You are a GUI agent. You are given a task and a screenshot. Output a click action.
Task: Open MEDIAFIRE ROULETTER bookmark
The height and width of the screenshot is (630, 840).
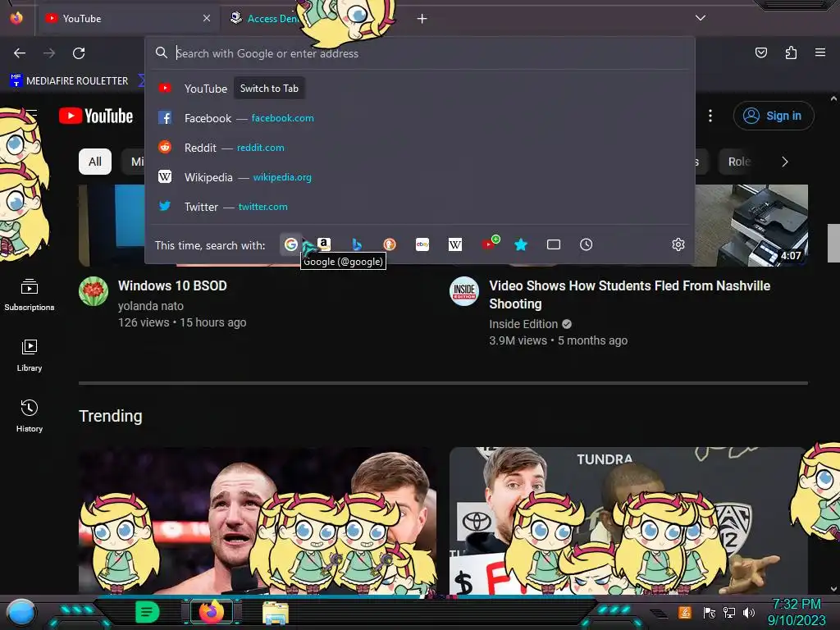tap(69, 81)
